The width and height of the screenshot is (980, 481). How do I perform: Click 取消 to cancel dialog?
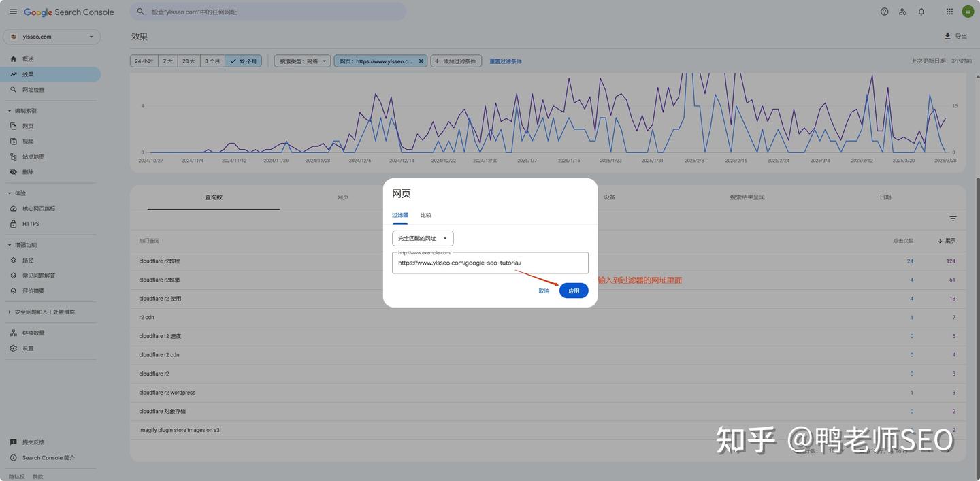coord(544,291)
